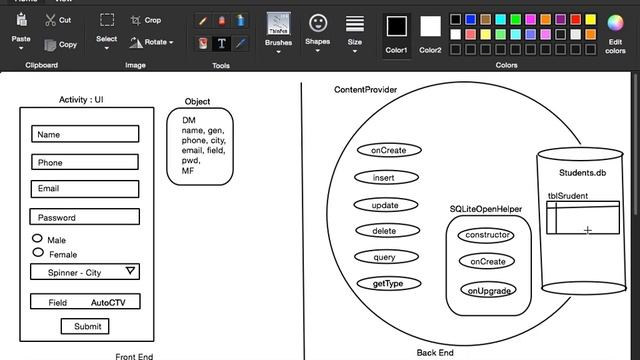Click the "Password" drawn field on canvas

84,217
